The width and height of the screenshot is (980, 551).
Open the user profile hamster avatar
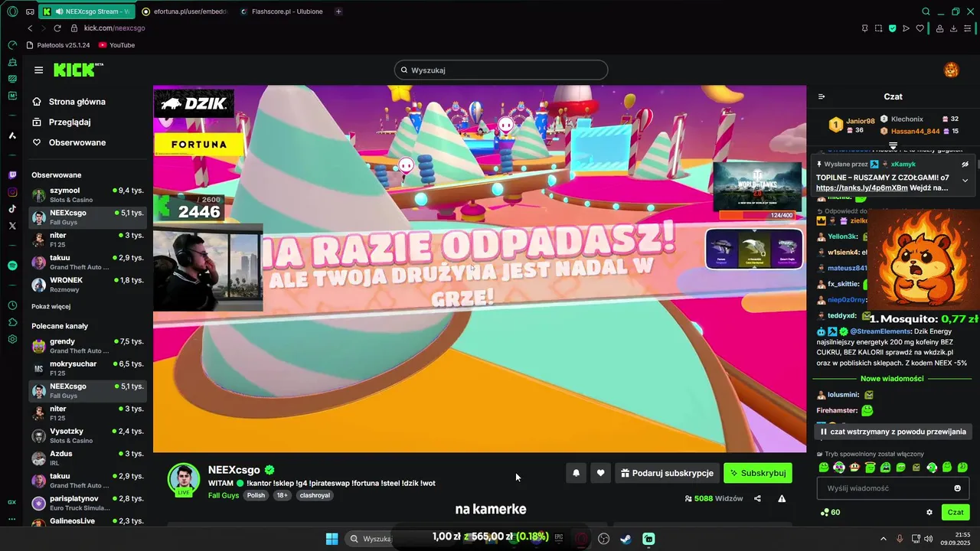point(951,70)
